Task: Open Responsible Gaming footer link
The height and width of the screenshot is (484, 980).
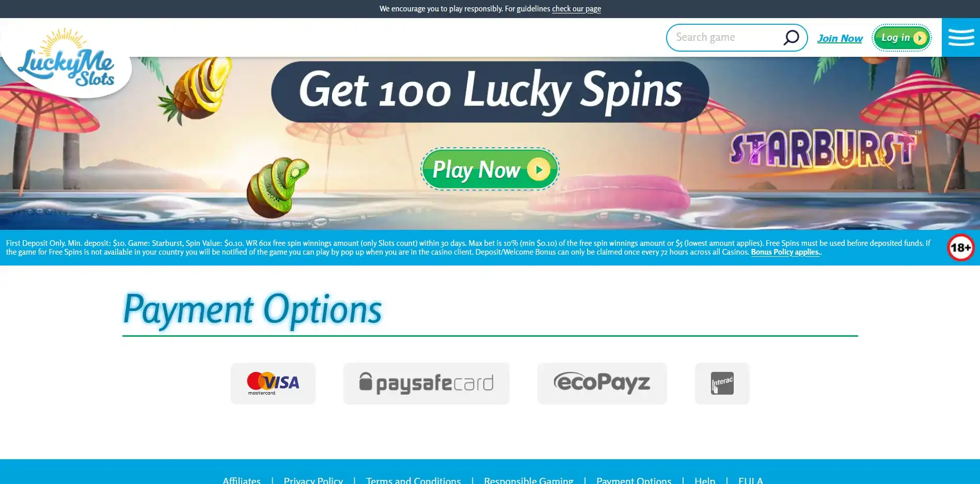Action: coord(529,480)
